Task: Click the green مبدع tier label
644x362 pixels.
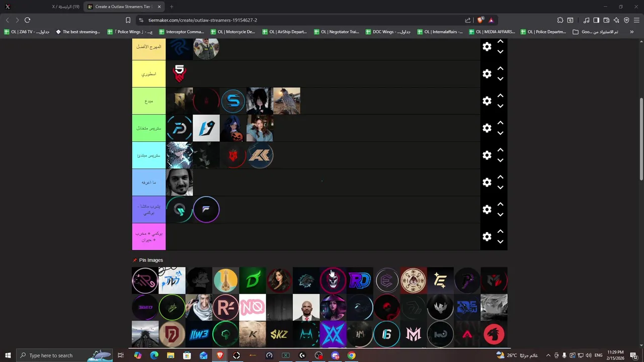Action: (x=149, y=101)
